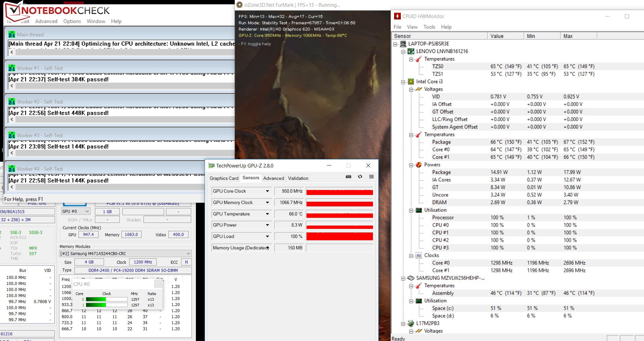Click the FurMark title bar icon
Viewport: 644px width, 341px height.
(x=239, y=5)
